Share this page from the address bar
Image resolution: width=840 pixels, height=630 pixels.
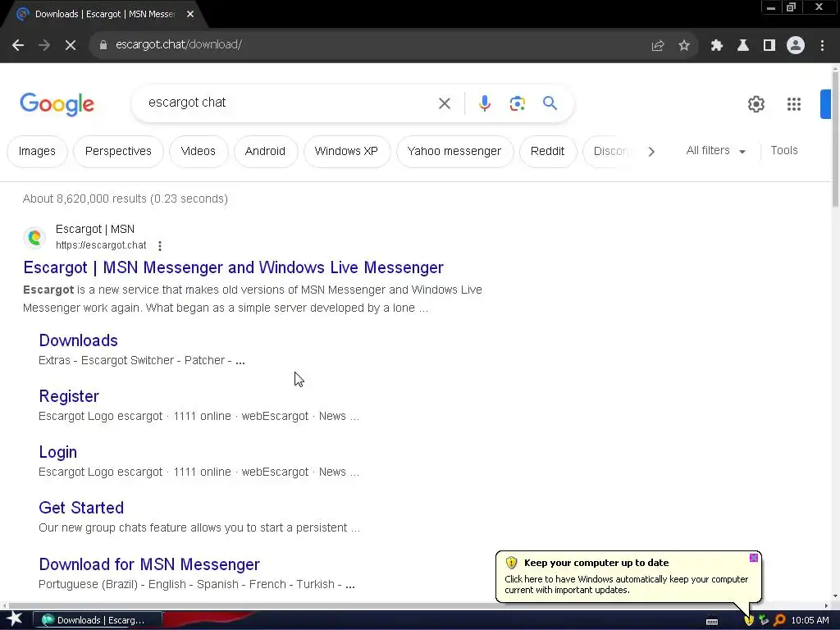pos(658,46)
